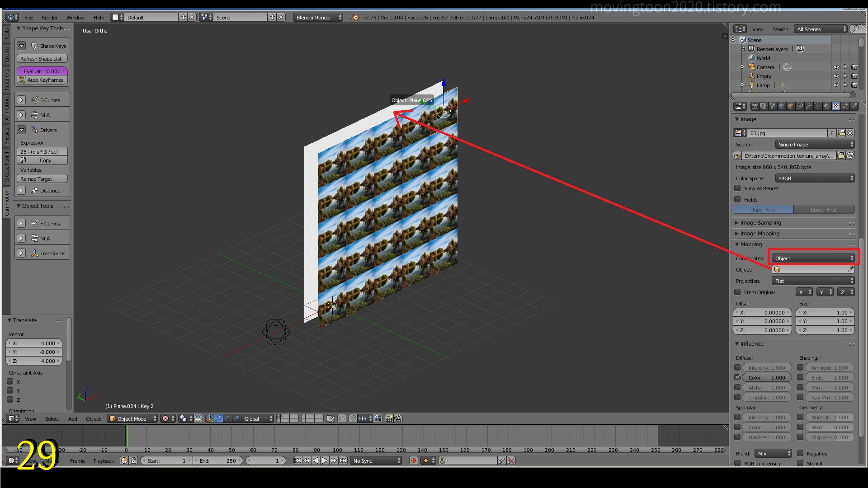Viewport: 868px width, 488px height.
Task: Open the Blend mode Mix dropdown
Action: pyautogui.click(x=773, y=453)
